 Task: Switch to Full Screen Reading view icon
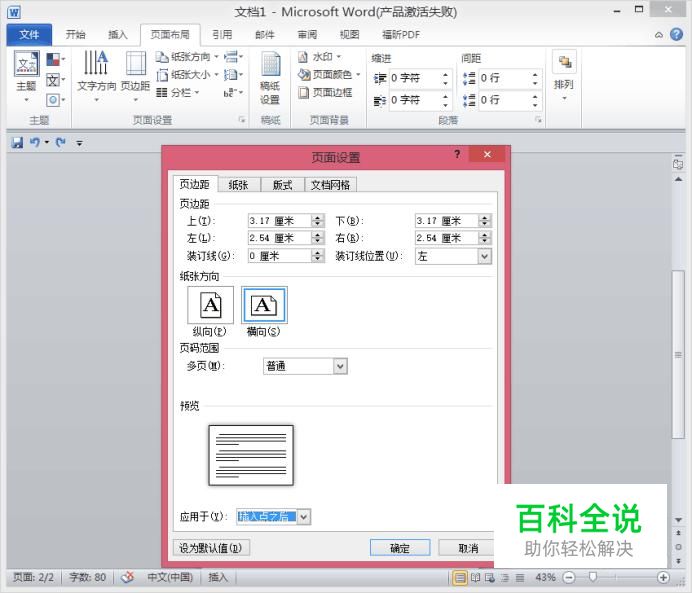[x=475, y=577]
